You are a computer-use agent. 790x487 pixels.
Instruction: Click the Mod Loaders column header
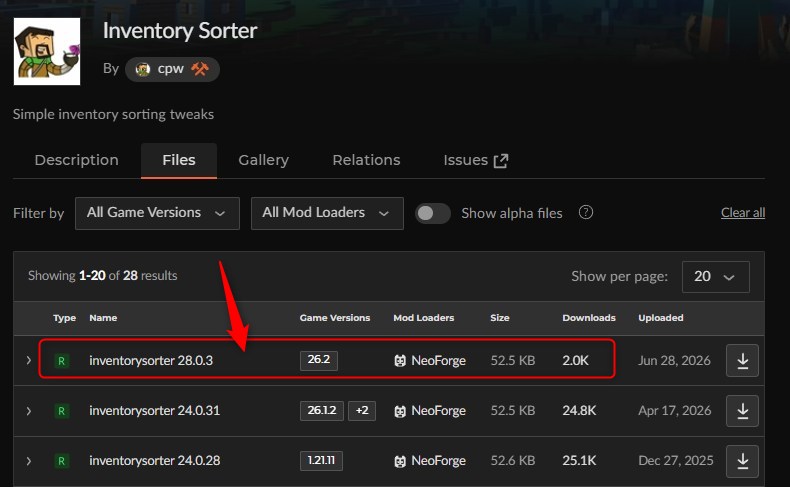click(424, 318)
